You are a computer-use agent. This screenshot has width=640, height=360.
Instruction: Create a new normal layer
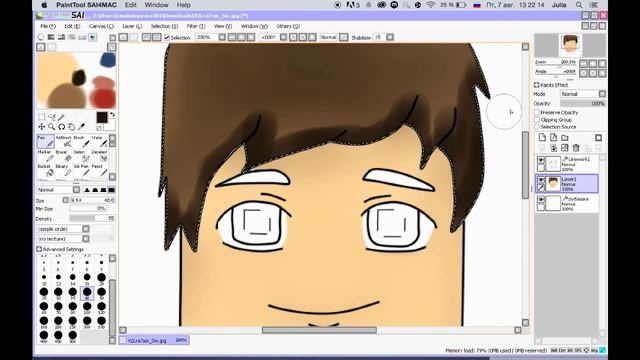point(542,138)
